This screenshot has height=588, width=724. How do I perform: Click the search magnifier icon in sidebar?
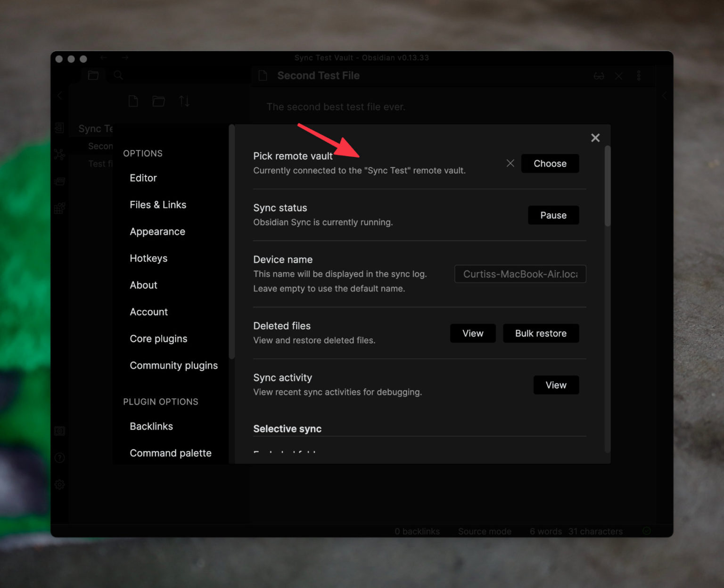coord(118,75)
